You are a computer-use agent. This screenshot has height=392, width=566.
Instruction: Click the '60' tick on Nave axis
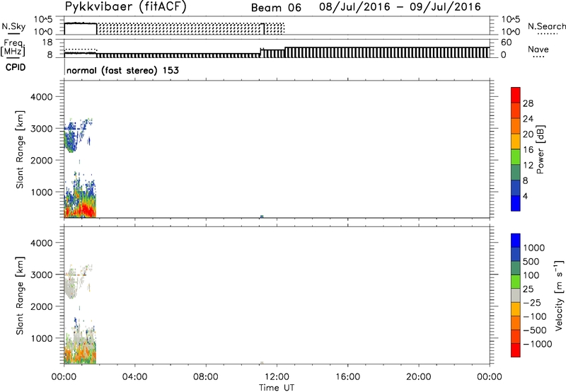(x=506, y=42)
